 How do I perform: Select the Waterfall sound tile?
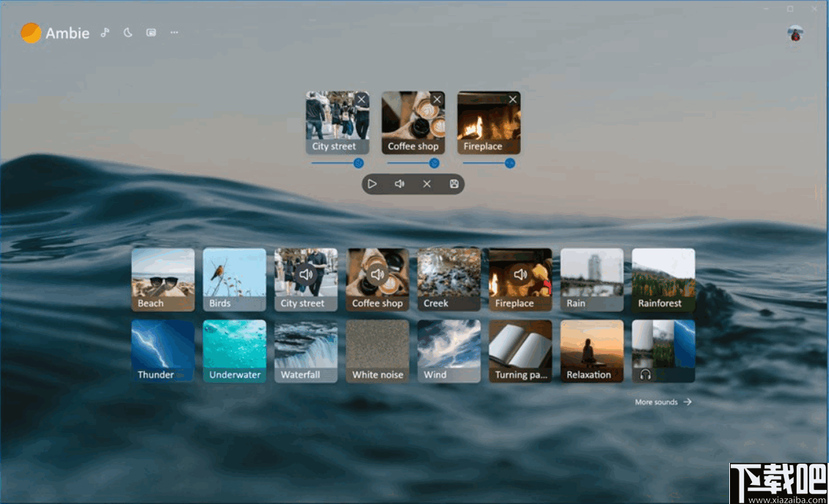(x=306, y=351)
